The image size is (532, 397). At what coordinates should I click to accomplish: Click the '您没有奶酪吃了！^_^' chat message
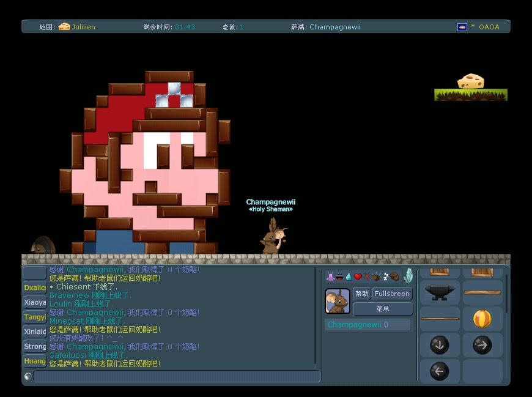[86, 338]
